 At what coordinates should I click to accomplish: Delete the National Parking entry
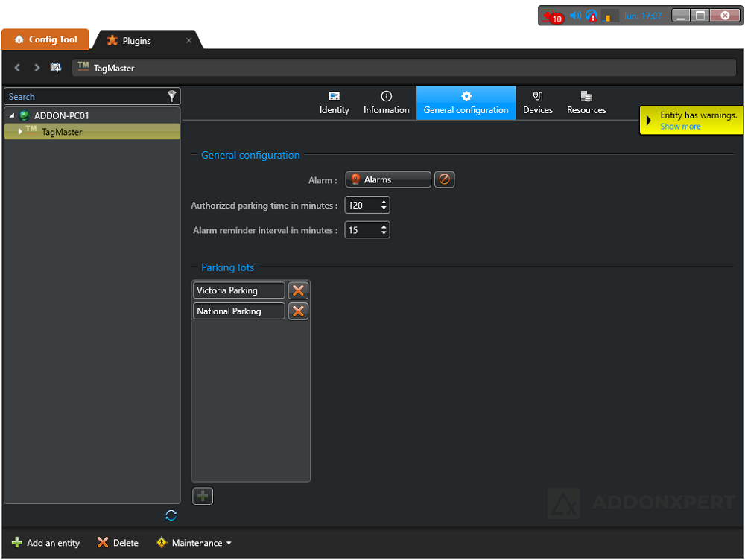(x=298, y=311)
